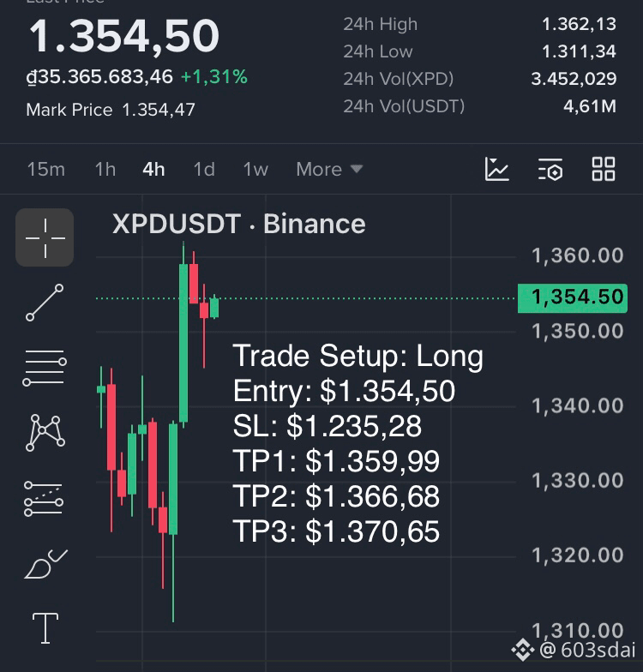Select the text annotation tool

(45, 627)
